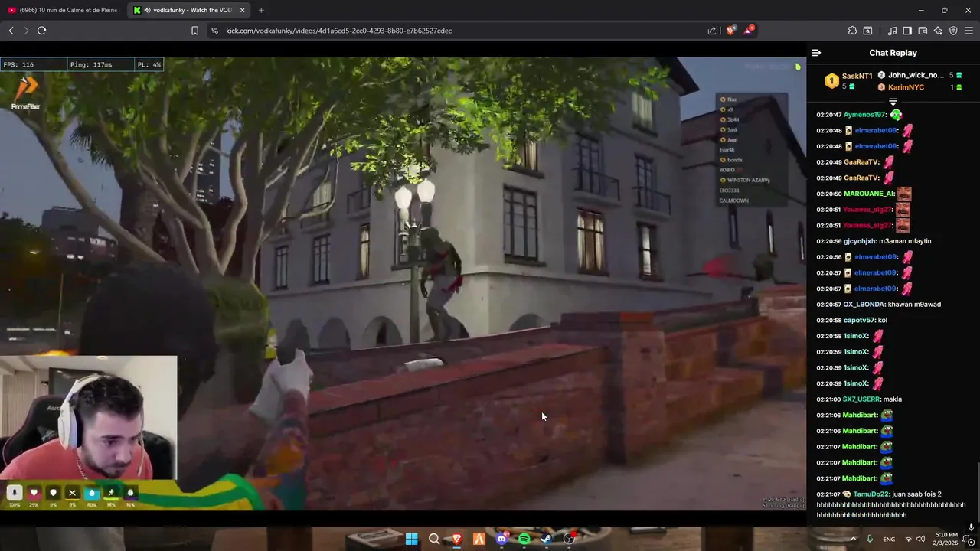The width and height of the screenshot is (980, 551).
Task: Open KarimNYC leaderboard entry
Action: point(906,87)
